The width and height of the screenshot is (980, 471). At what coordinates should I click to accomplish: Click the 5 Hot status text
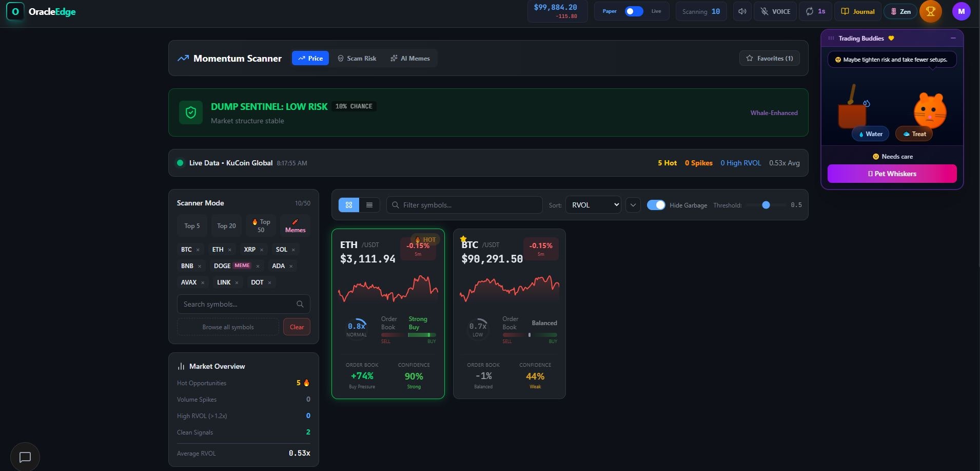coord(667,163)
